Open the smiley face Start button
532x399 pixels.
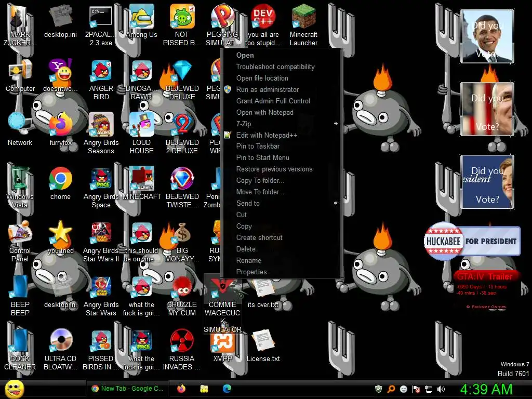[14, 389]
